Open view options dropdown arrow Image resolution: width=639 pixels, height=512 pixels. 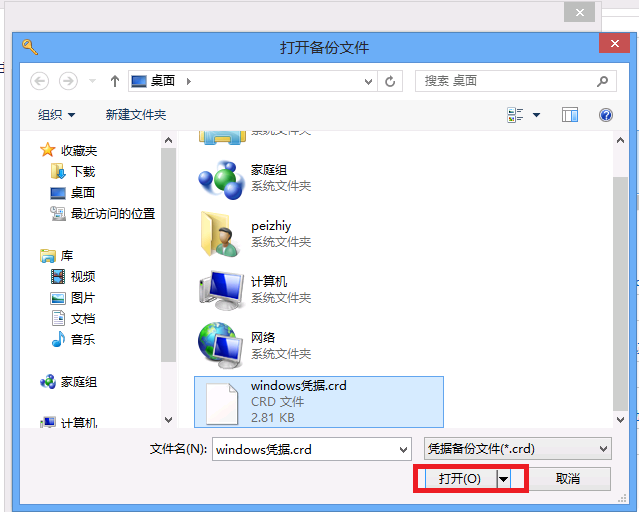click(x=536, y=115)
